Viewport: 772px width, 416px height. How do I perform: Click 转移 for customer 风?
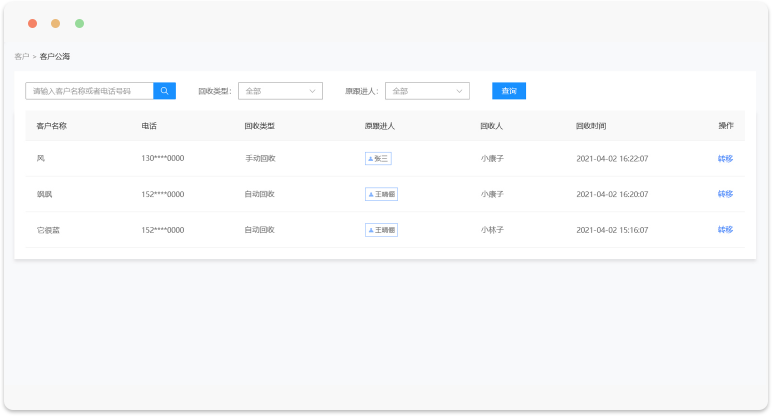coord(725,158)
